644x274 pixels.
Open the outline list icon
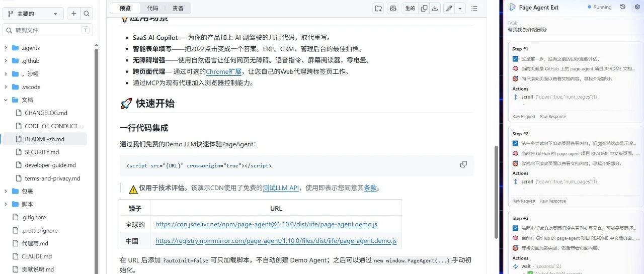click(x=474, y=8)
